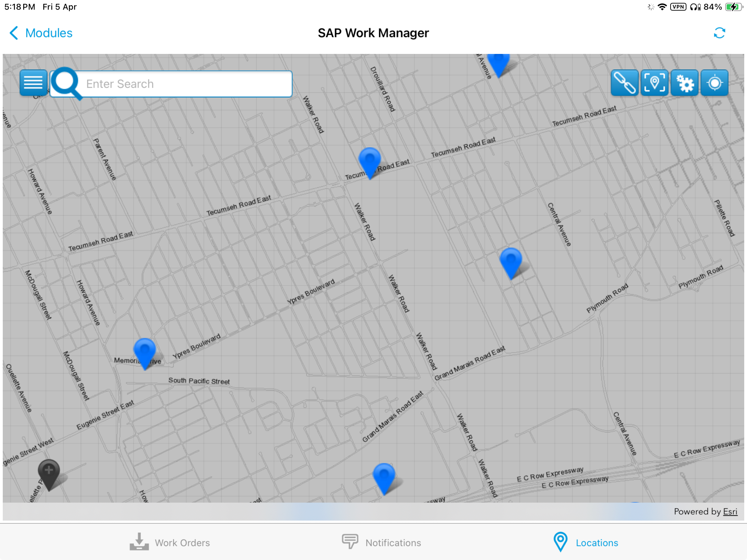Open the map menu list icon
747x560 pixels.
pyautogui.click(x=33, y=83)
